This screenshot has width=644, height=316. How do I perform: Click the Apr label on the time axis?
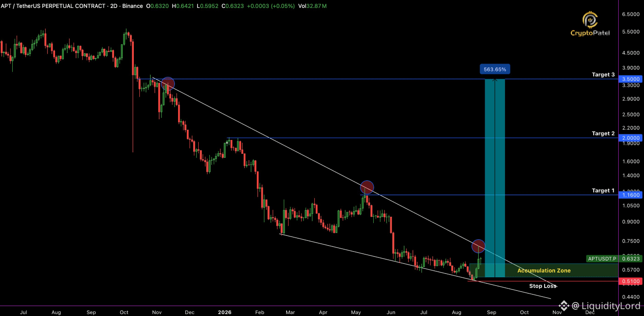pos(323,312)
